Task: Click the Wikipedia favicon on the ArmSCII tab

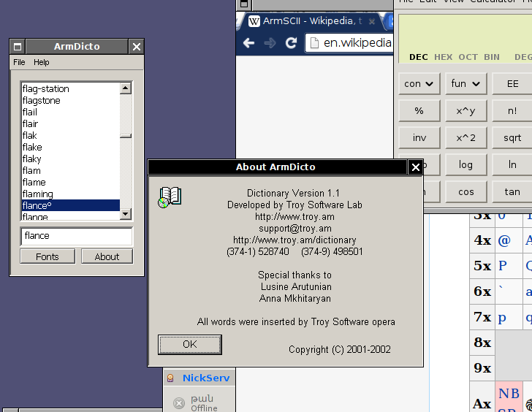Action: 254,21
